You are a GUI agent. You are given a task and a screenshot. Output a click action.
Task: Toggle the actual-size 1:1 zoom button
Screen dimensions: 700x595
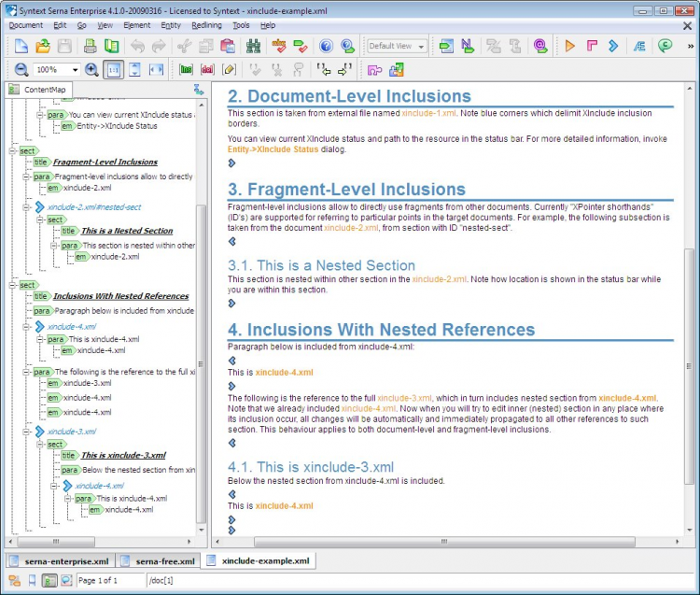[x=113, y=70]
